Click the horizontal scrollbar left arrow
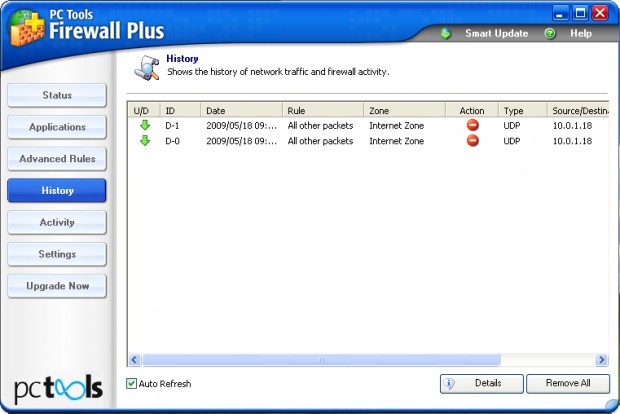The width and height of the screenshot is (620, 414). pos(134,360)
